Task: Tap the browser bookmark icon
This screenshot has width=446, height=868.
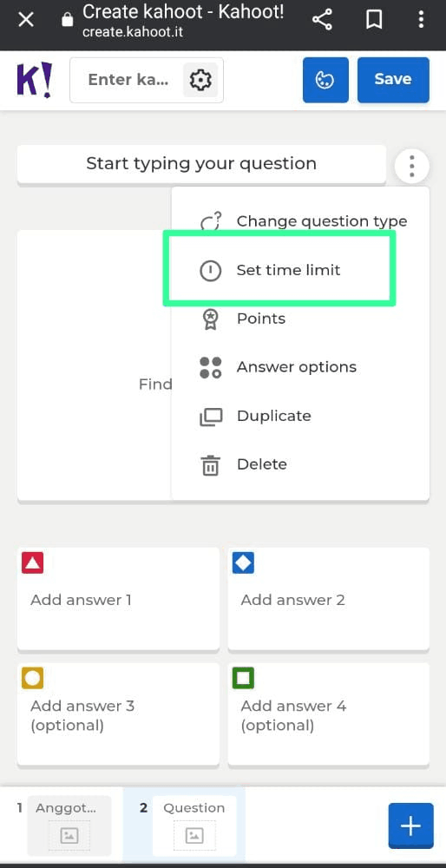Action: click(375, 21)
